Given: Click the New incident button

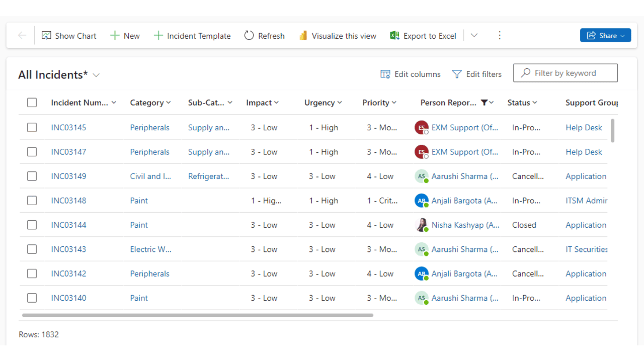Looking at the screenshot, I should point(125,36).
